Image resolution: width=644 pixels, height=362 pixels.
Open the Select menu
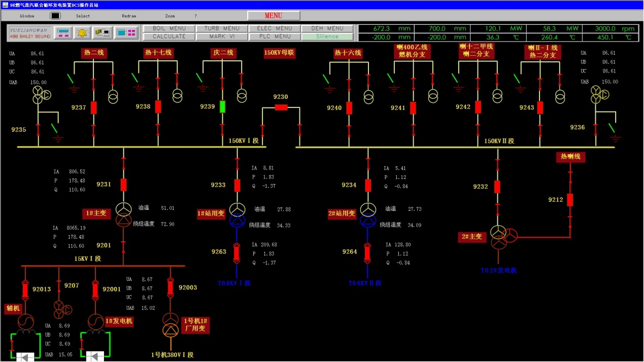tap(83, 16)
